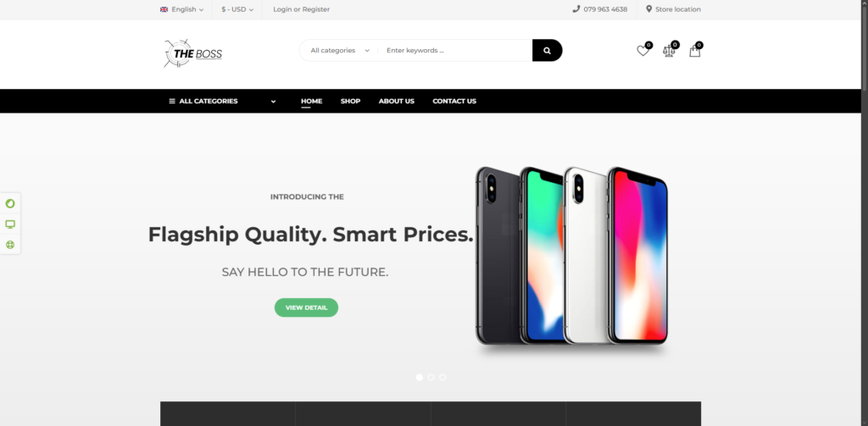Image resolution: width=868 pixels, height=426 pixels.
Task: Open the English language dropdown
Action: click(x=181, y=9)
